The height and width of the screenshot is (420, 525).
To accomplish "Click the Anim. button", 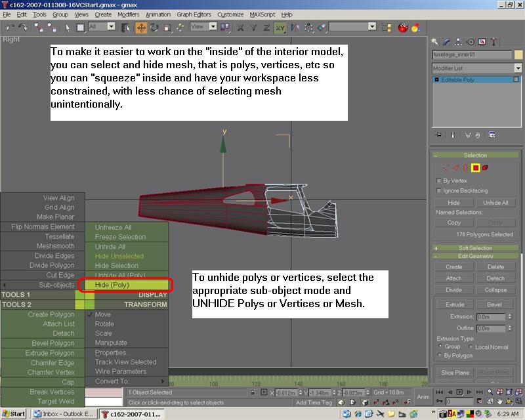I will [x=423, y=397].
